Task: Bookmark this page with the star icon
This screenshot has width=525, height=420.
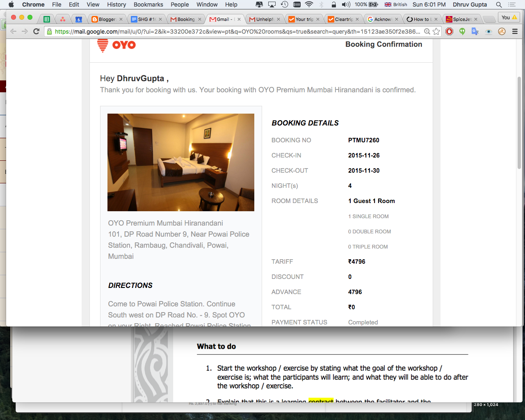Action: pyautogui.click(x=436, y=32)
